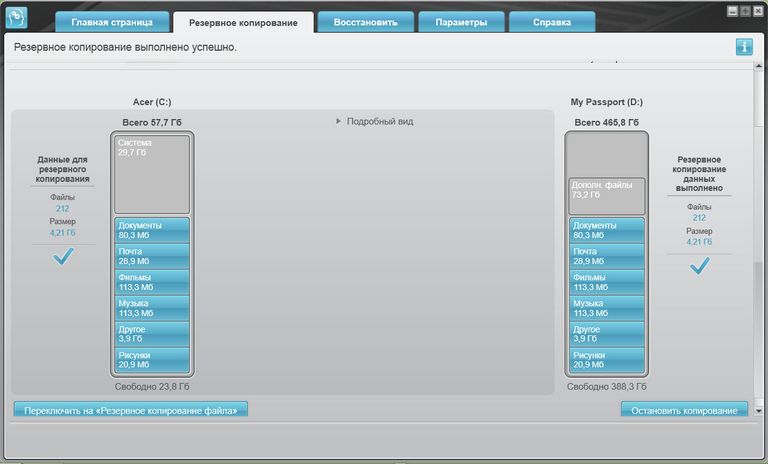Screen dimensions: 768x464
Task: Click the Остановить копирование button
Action: 684,410
